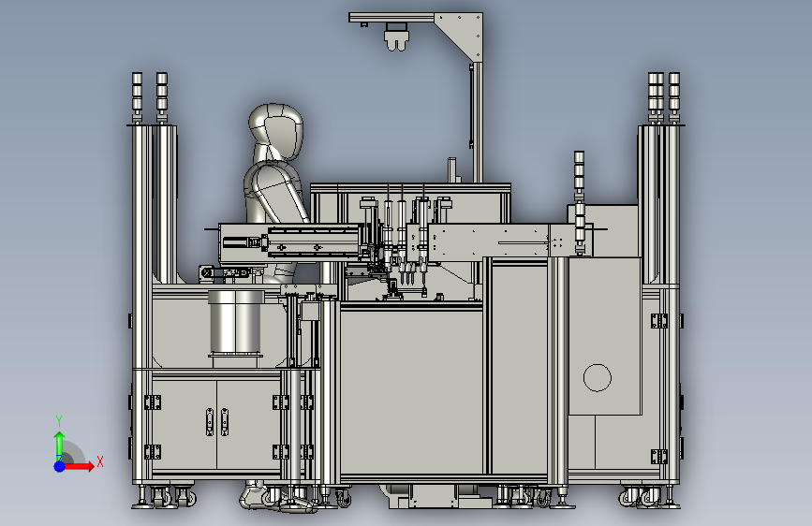Screen dimensions: 812x526
Task: Select the large center front panel of machine
Action: 412,391
